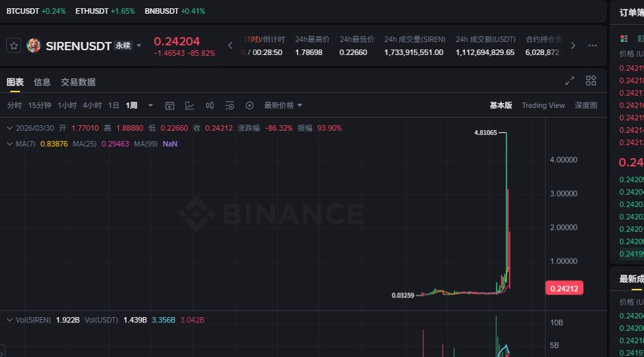Collapse the 2026/03/30 OHLC info row

(10, 128)
